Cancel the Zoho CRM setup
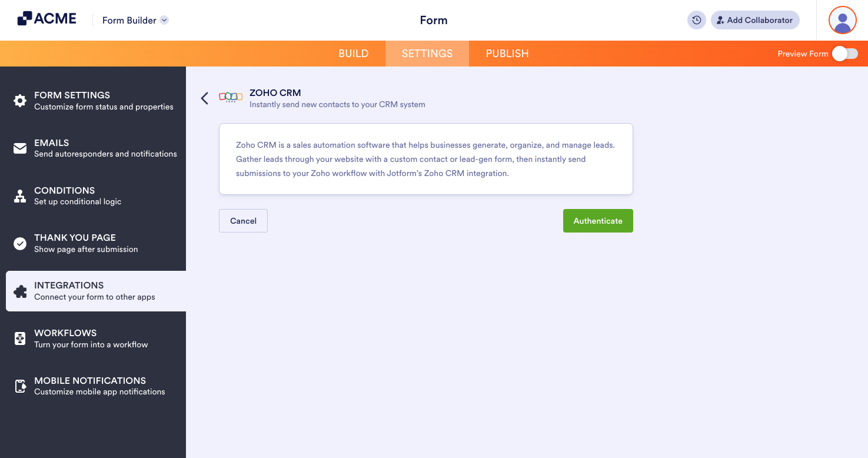The width and height of the screenshot is (868, 458). coord(243,220)
